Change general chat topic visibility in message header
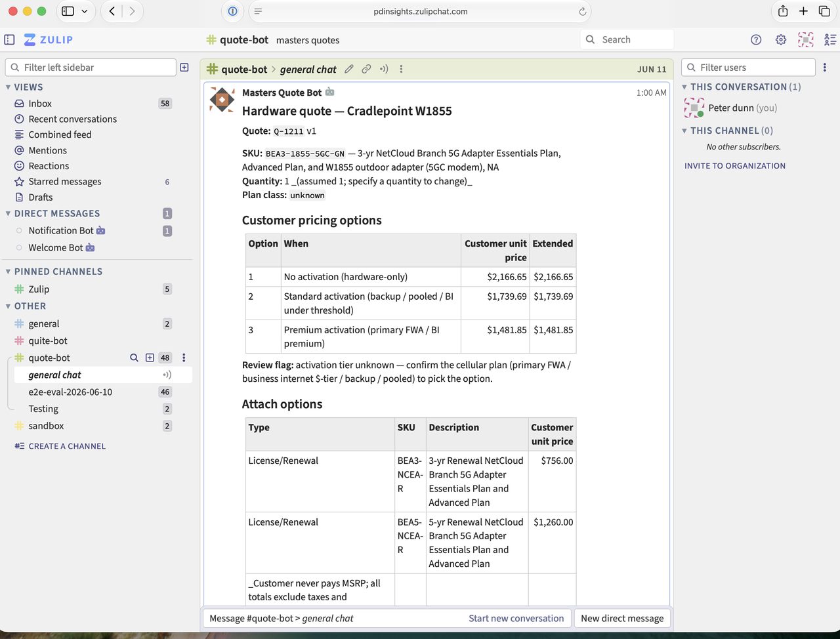 click(384, 69)
